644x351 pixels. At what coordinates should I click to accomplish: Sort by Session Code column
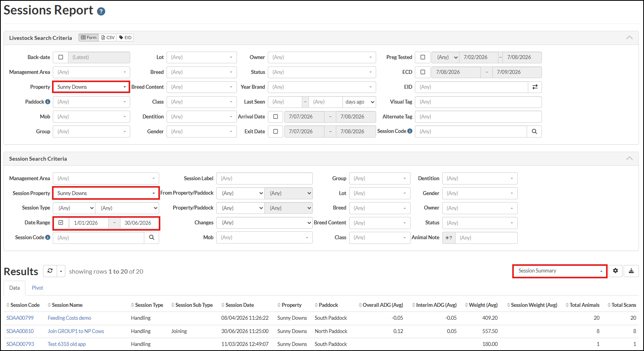[23, 305]
